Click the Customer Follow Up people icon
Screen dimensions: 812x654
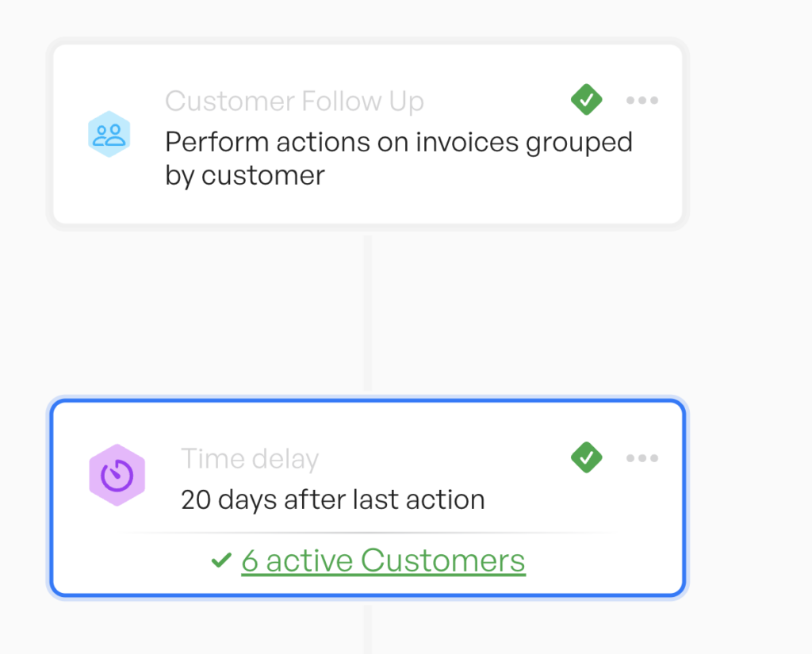coord(109,134)
